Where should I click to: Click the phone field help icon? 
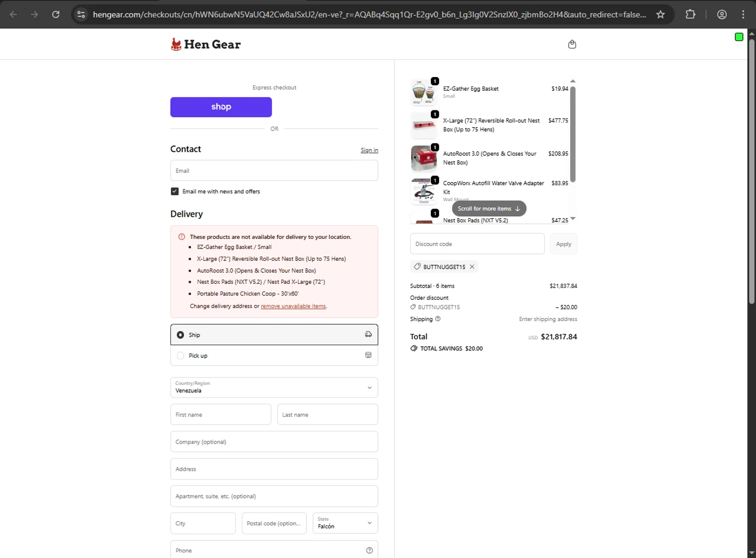click(369, 550)
